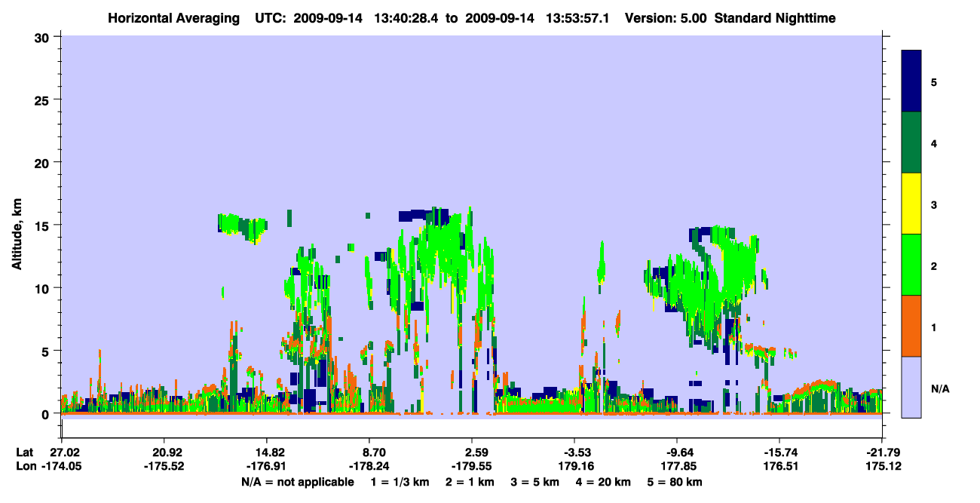Click the latitude value '20.92'

point(164,452)
